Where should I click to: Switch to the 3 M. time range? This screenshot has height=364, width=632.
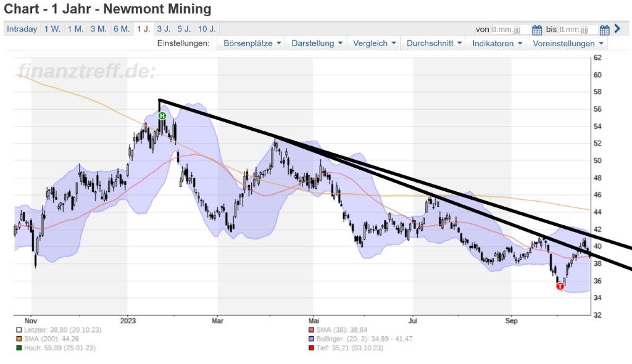pyautogui.click(x=98, y=29)
